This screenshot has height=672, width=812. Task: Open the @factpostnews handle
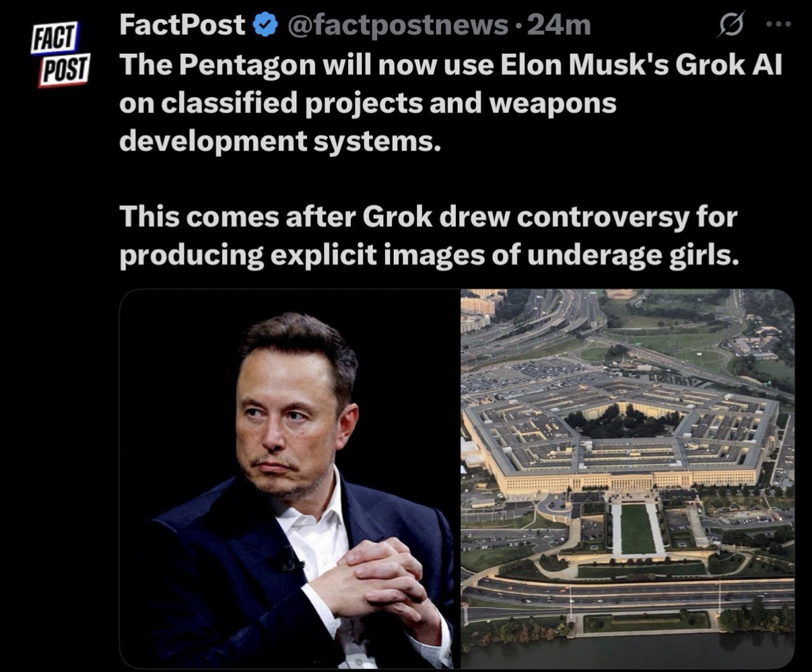pyautogui.click(x=398, y=26)
